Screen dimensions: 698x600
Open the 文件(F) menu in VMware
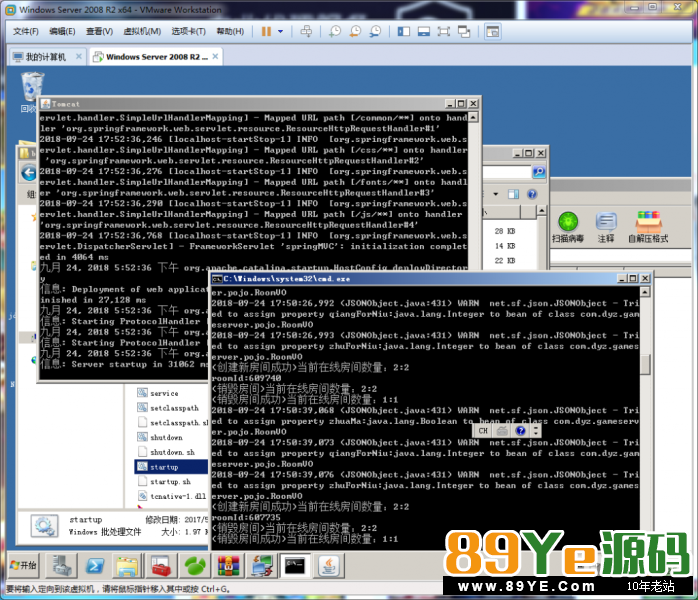pos(25,32)
